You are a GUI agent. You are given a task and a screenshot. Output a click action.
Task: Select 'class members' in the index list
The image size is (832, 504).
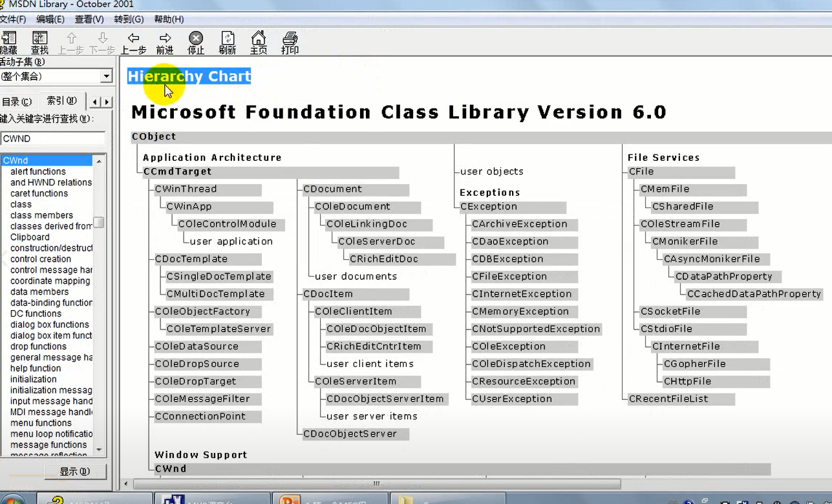click(41, 215)
